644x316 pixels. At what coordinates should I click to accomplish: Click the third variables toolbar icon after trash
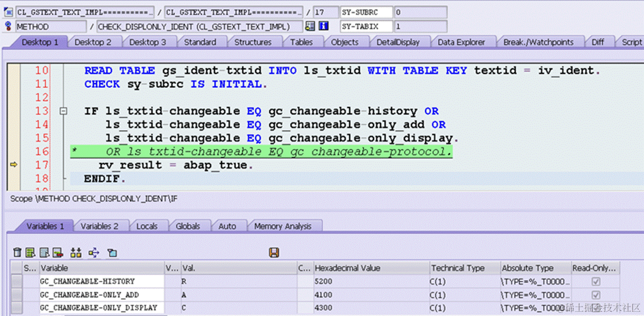pos(45,253)
